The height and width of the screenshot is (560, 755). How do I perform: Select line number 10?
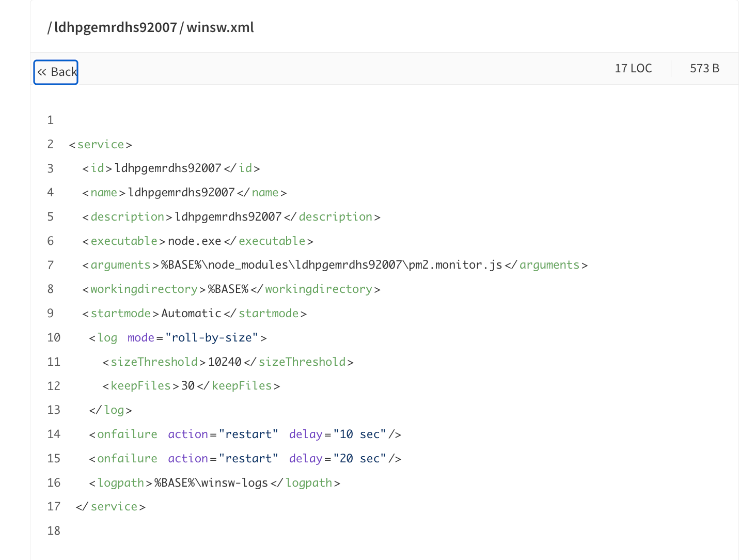[x=54, y=337]
